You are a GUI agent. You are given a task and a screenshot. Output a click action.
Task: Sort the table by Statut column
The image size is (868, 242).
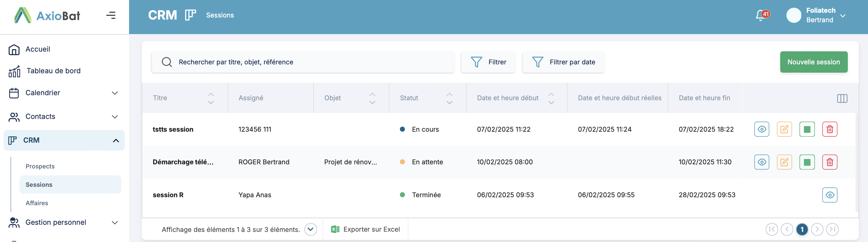point(449,98)
